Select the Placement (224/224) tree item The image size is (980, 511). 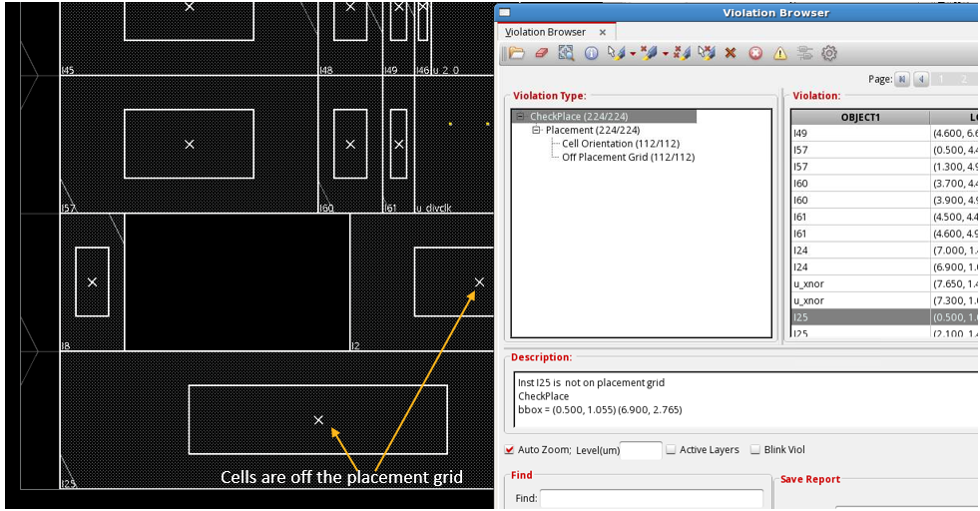(593, 130)
